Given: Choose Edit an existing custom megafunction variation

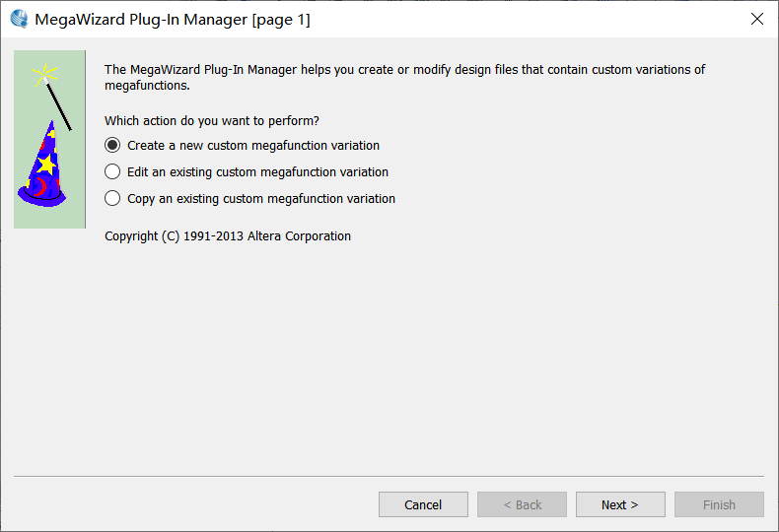Looking at the screenshot, I should coord(112,171).
